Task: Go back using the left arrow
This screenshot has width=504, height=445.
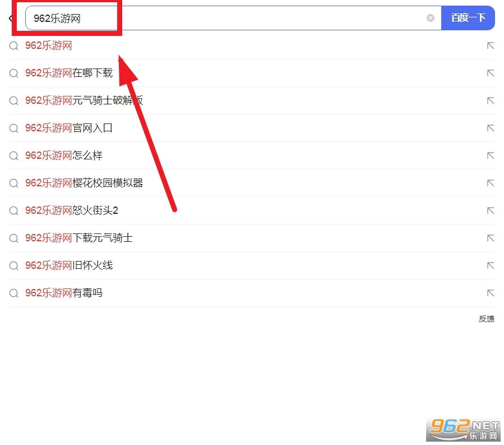Action: point(11,18)
